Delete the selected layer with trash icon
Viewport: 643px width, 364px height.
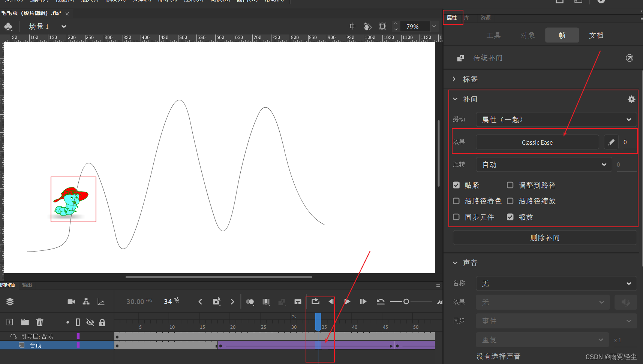click(40, 322)
